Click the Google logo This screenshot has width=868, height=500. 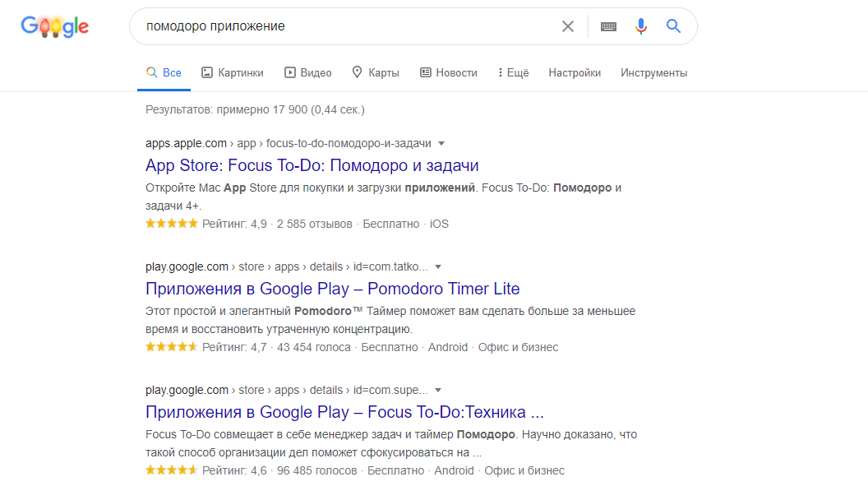55,26
